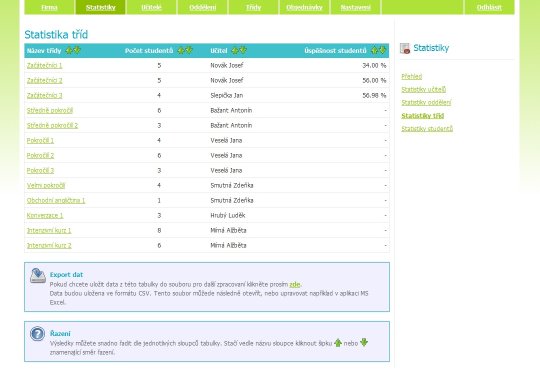This screenshot has width=540, height=370.
Task: Sort Učitel column ascending with up arrow
Action: click(235, 51)
